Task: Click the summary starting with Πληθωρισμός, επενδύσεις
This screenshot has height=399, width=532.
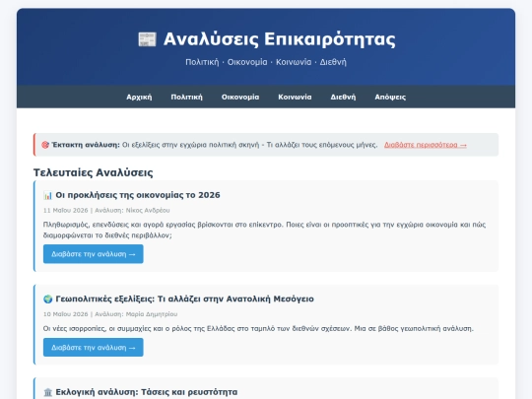Action: click(x=265, y=230)
